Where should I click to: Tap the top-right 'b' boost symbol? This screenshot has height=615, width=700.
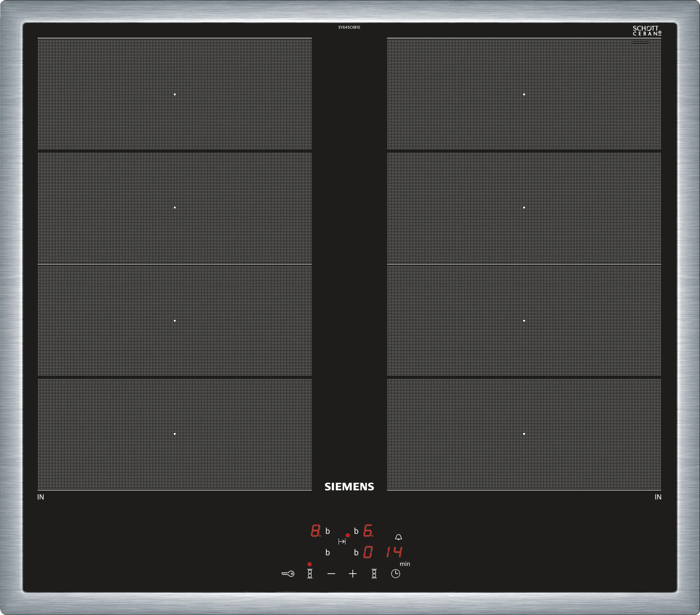[356, 532]
